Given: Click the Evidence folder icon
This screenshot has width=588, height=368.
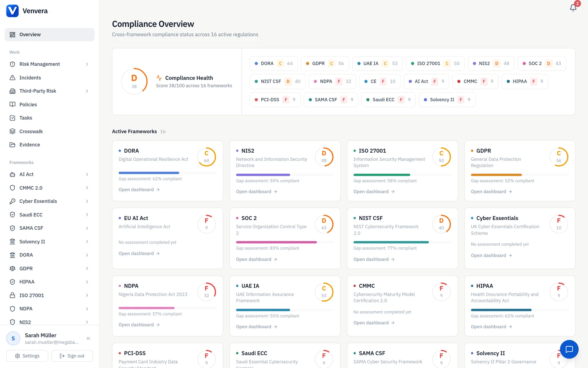Looking at the screenshot, I should [x=12, y=145].
